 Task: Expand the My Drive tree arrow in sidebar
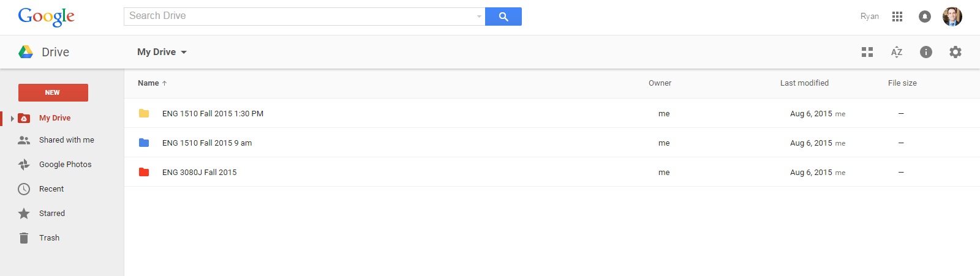[x=12, y=118]
